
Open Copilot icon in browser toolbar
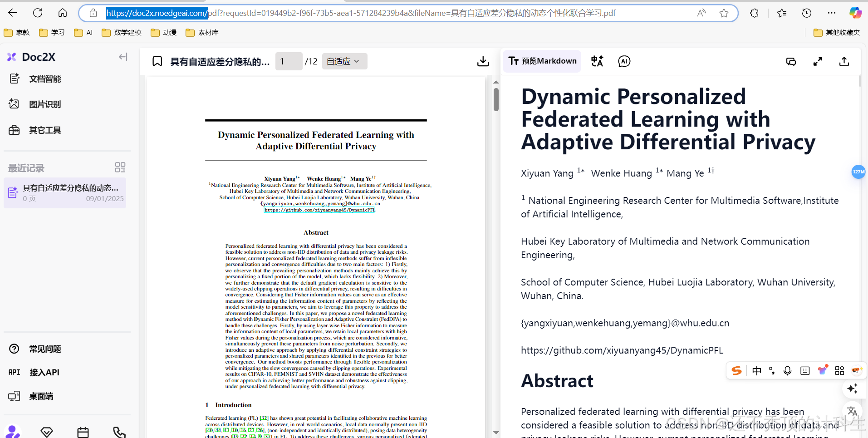click(x=855, y=13)
